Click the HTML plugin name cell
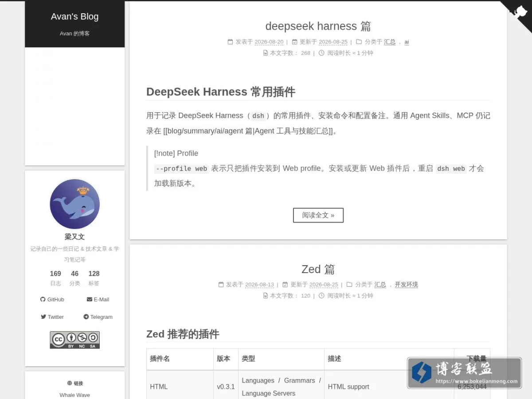Screen dimensions: 532x399 (x=180, y=387)
